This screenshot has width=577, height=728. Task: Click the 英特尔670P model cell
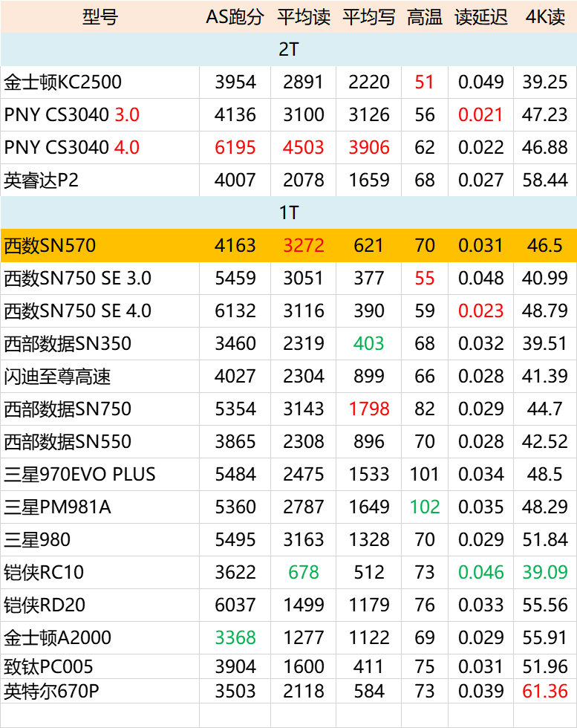100,691
